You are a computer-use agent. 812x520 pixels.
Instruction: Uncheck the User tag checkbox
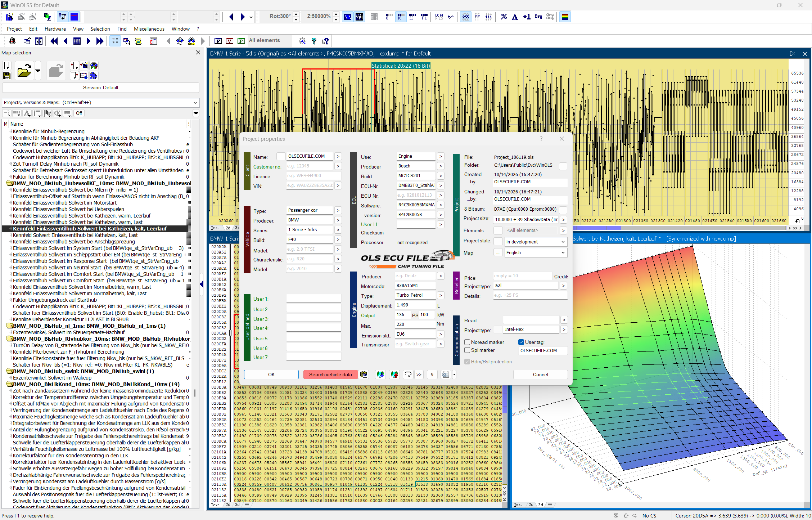[521, 342]
